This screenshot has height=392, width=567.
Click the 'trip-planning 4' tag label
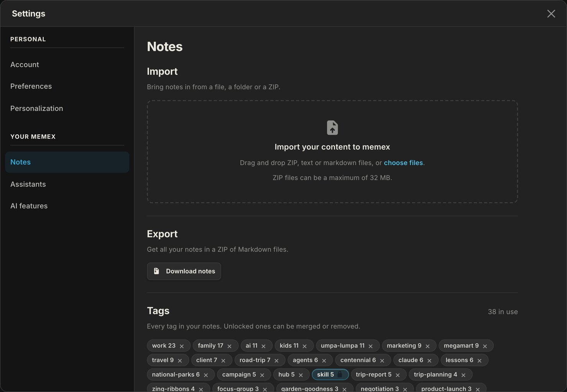coord(436,375)
